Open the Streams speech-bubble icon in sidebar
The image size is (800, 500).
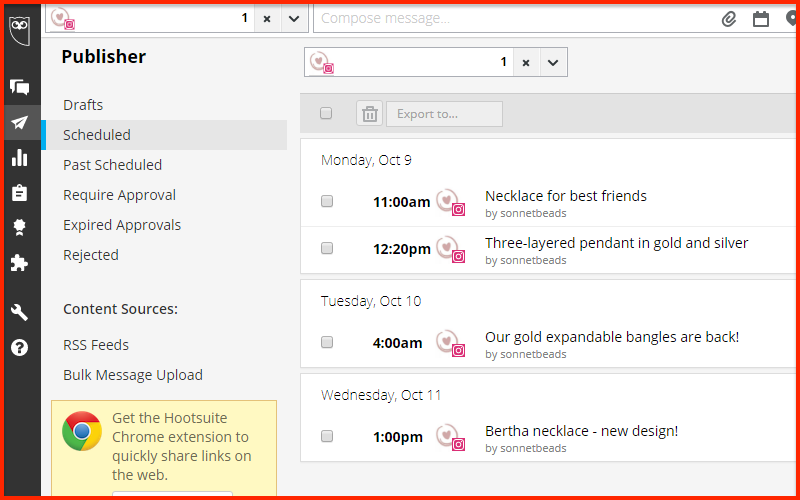pos(19,87)
